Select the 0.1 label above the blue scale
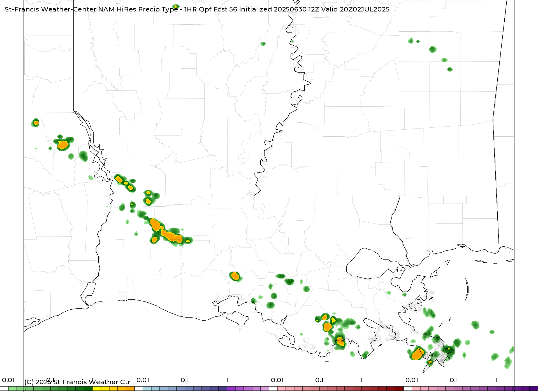 [x=185, y=380]
